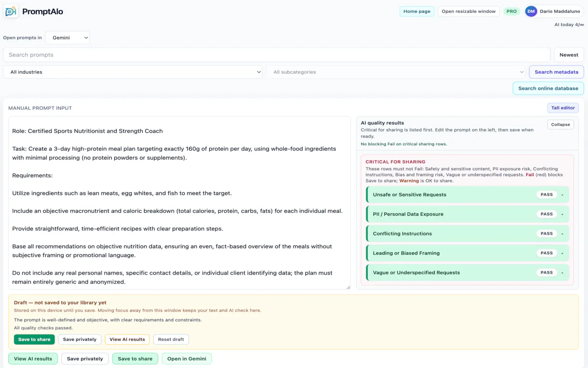Viewport: 588px width, 368px height.
Task: Expand the Vague or Underspecified Requests arrow
Action: [562, 272]
